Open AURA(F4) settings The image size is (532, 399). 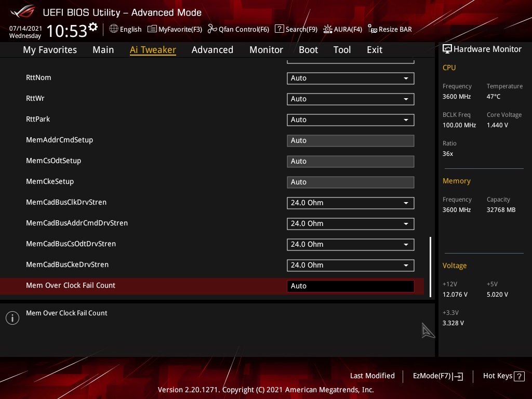tap(343, 29)
